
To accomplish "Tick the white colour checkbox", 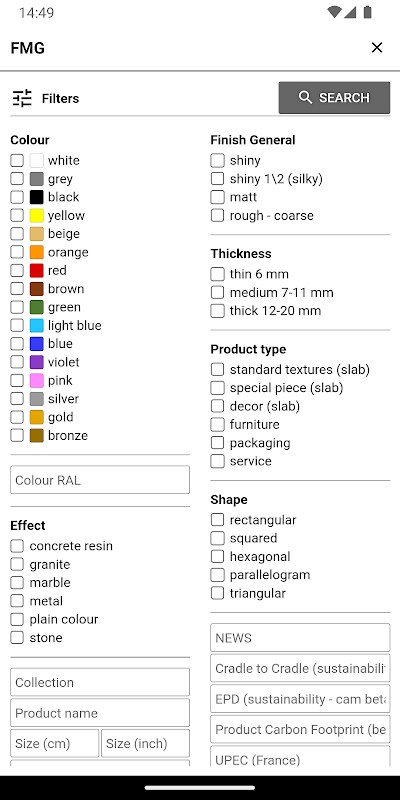I will pyautogui.click(x=17, y=160).
